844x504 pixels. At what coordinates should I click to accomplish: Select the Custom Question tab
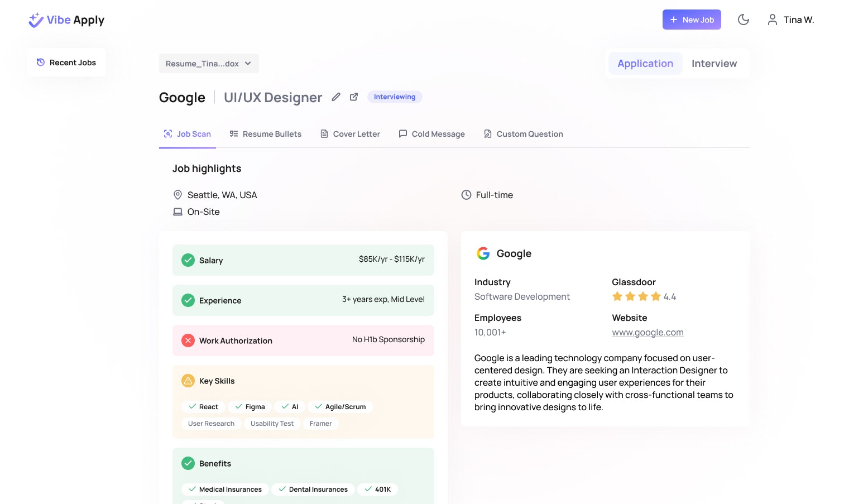pyautogui.click(x=524, y=134)
